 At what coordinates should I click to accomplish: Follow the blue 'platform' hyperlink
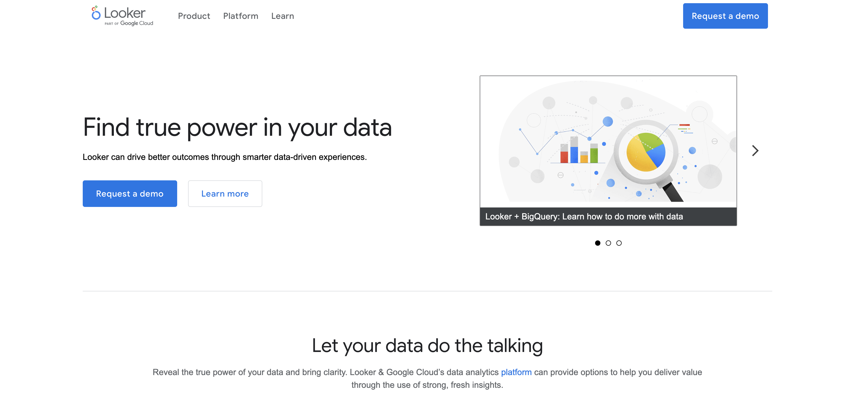[x=516, y=372]
